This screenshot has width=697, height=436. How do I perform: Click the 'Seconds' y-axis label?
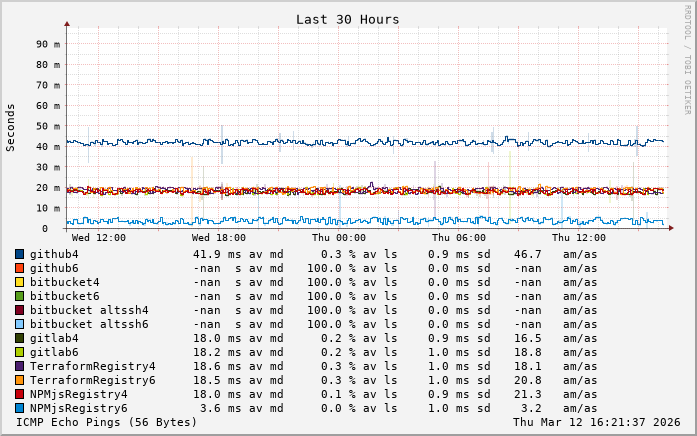coord(11,126)
